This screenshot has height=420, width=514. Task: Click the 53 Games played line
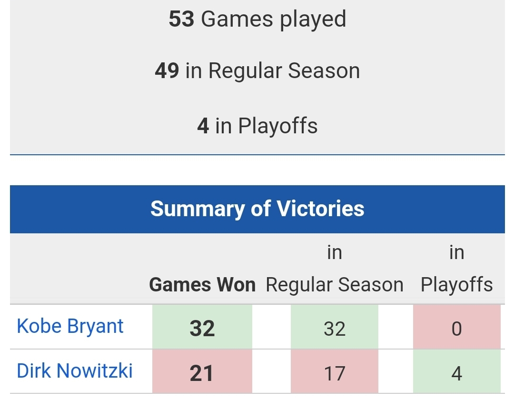pos(257,19)
